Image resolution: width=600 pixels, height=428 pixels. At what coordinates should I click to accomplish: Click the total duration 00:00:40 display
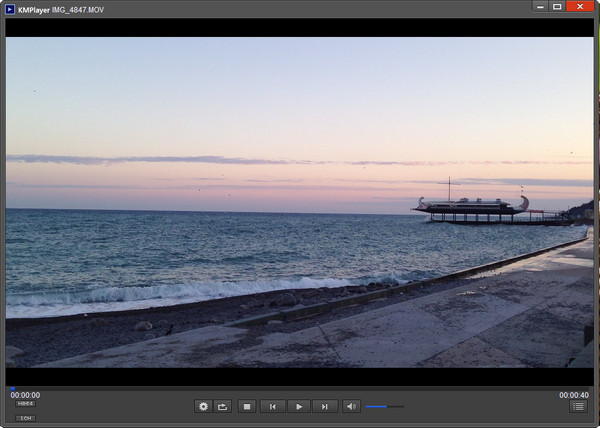pyautogui.click(x=574, y=395)
